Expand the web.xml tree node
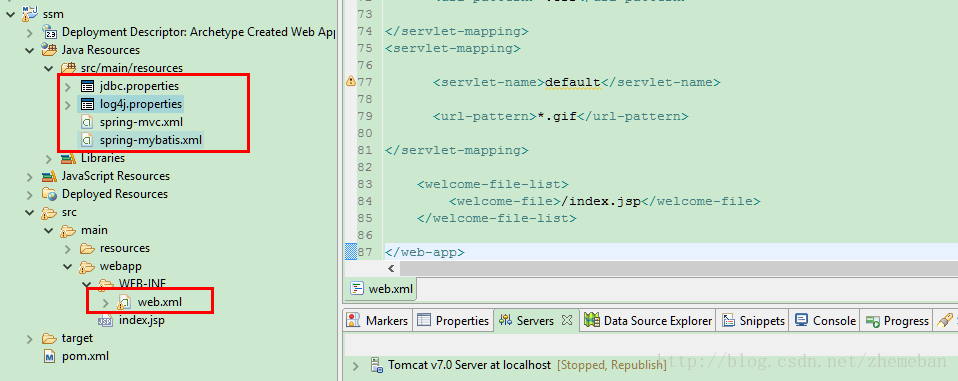Image resolution: width=958 pixels, height=381 pixels. [x=105, y=302]
